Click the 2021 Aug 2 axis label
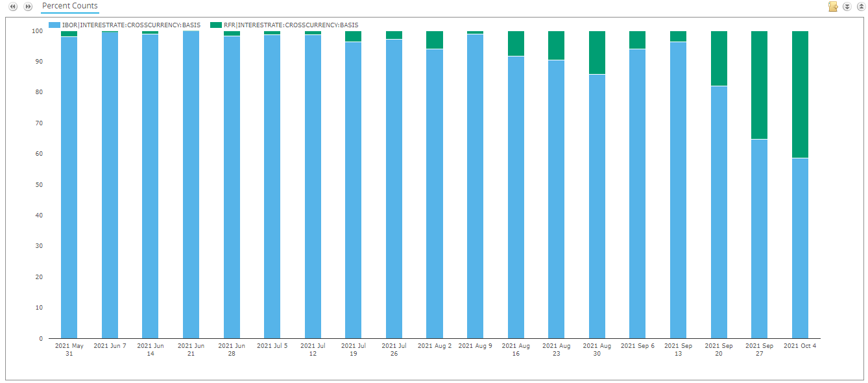The image size is (868, 383). tap(435, 346)
